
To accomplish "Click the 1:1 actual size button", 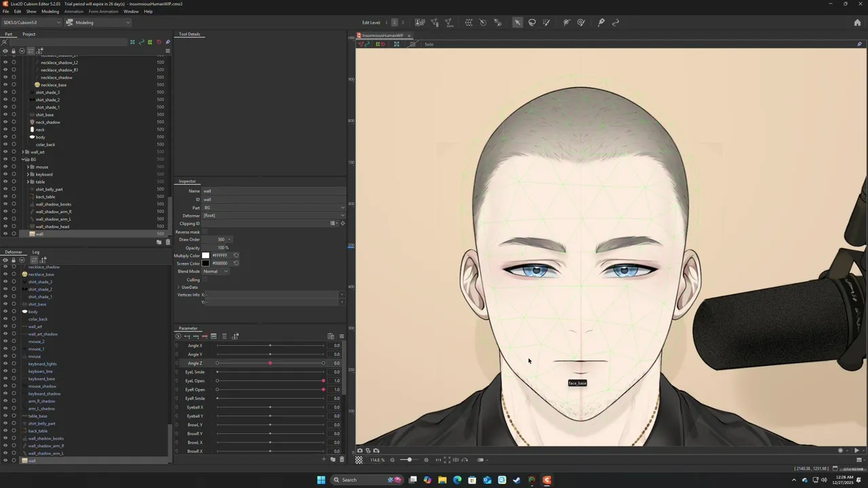I will coord(438,460).
